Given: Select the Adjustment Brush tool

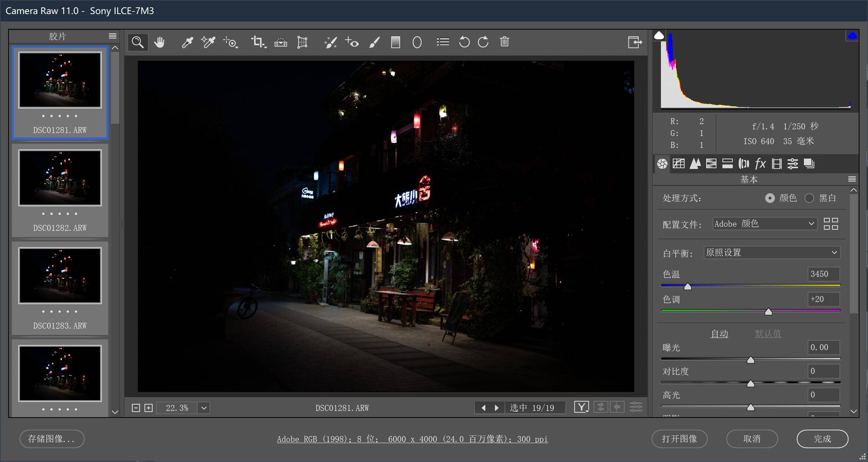Looking at the screenshot, I should (374, 42).
